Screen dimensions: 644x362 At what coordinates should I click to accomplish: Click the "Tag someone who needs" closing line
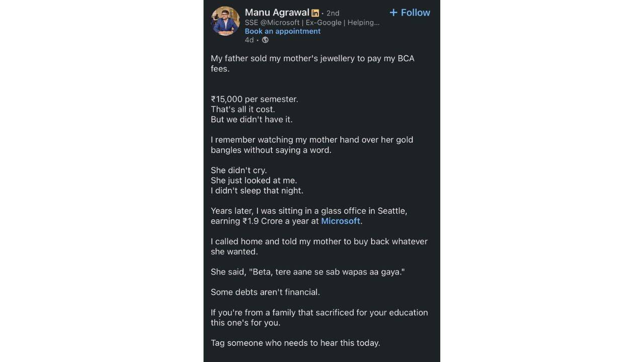tap(295, 343)
